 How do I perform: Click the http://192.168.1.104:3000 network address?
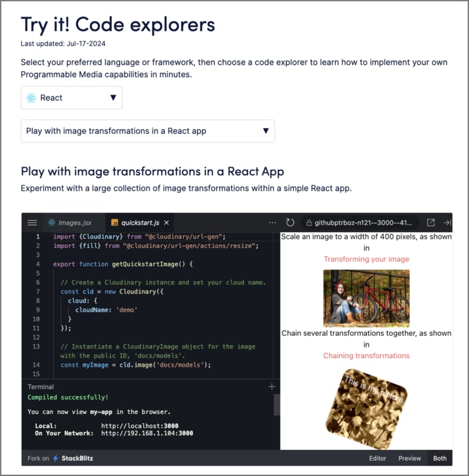[147, 433]
